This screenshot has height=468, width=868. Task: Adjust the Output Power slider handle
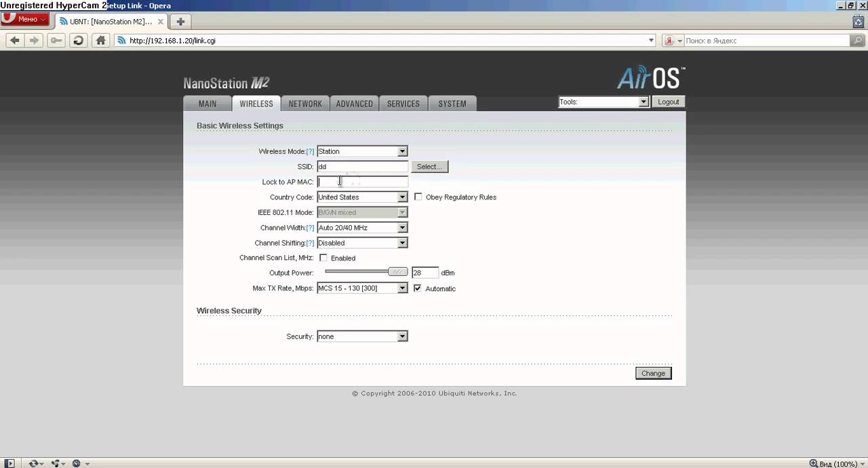point(398,272)
